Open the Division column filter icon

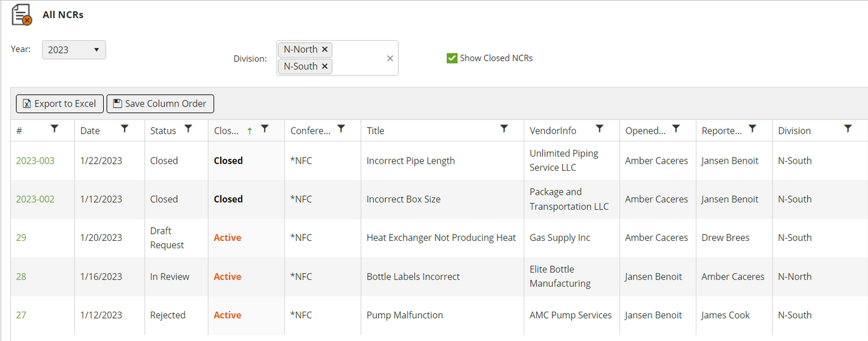(x=848, y=129)
